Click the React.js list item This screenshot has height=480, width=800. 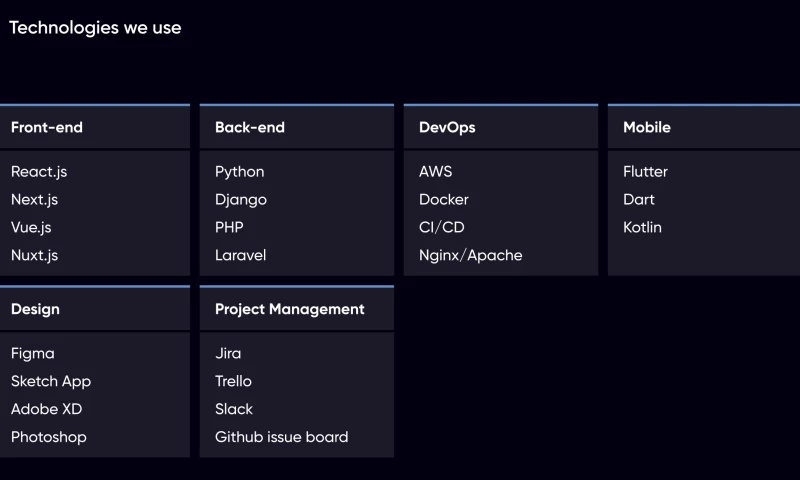(x=39, y=172)
